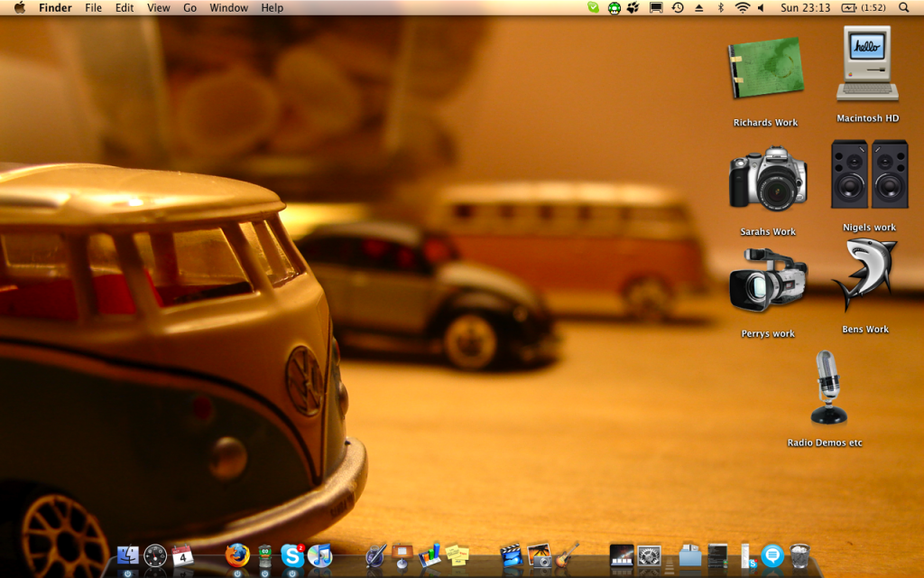Open Finder from the Dock
Image resolution: width=924 pixels, height=578 pixels.
tap(127, 555)
